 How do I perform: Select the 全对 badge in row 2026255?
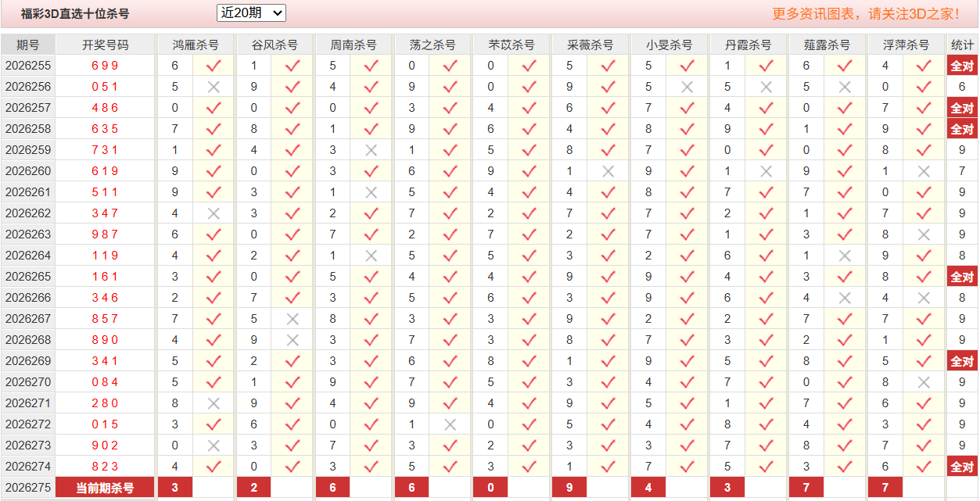point(962,66)
